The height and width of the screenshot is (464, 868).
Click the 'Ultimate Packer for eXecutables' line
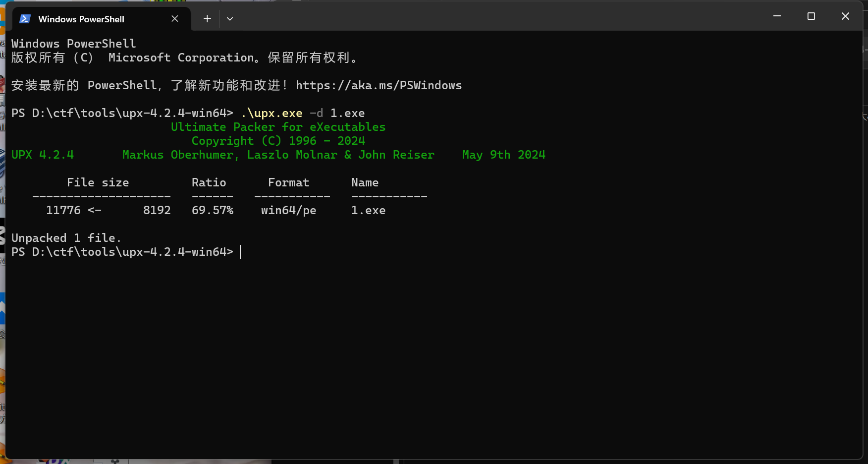click(278, 127)
